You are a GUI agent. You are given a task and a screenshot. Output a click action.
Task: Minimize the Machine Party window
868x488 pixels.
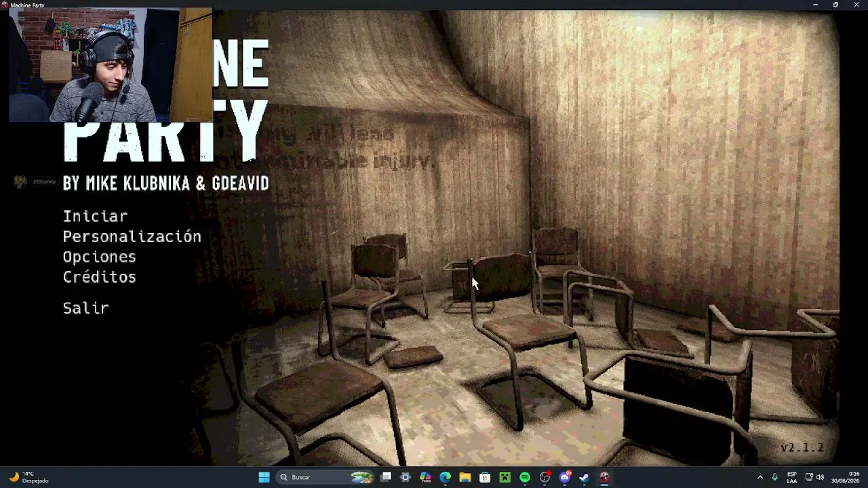(815, 5)
